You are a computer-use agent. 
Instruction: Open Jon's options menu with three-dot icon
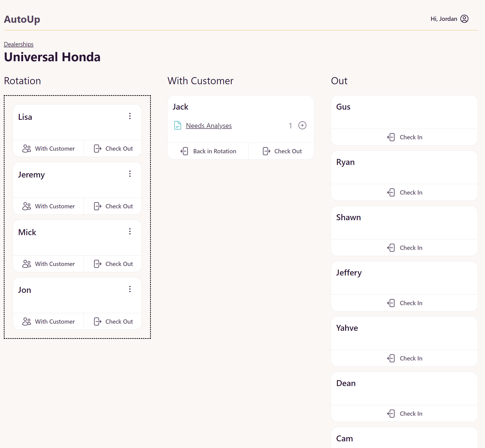point(130,289)
